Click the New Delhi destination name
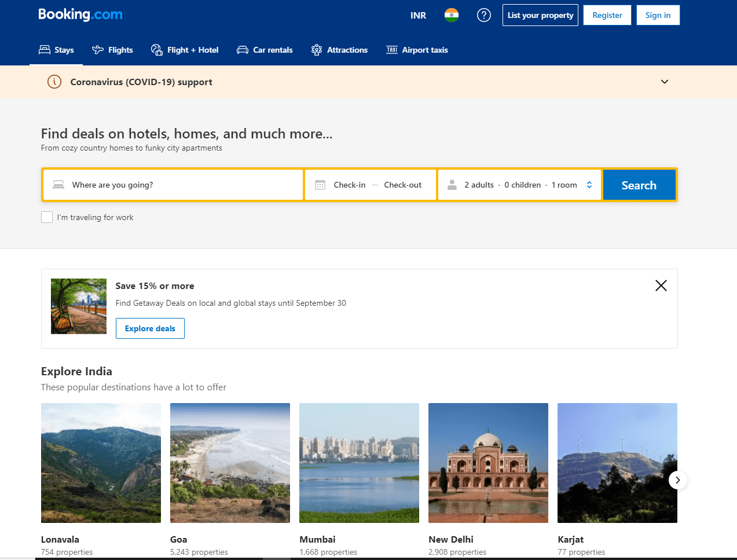This screenshot has height=560, width=737. pos(451,539)
